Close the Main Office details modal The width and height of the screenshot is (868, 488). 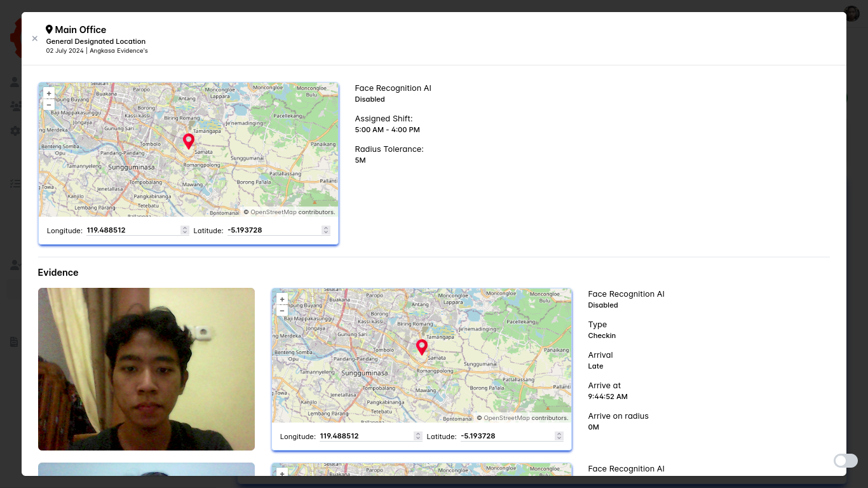click(x=35, y=39)
